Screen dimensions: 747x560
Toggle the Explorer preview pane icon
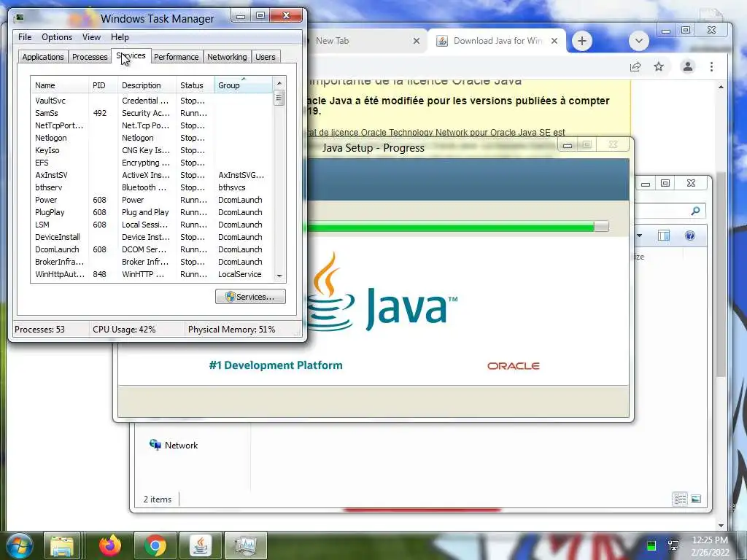664,236
